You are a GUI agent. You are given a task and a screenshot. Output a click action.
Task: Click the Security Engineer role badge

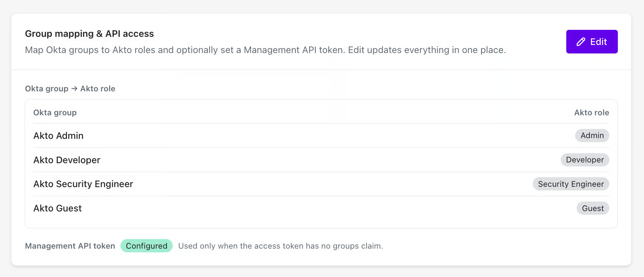pos(571,184)
